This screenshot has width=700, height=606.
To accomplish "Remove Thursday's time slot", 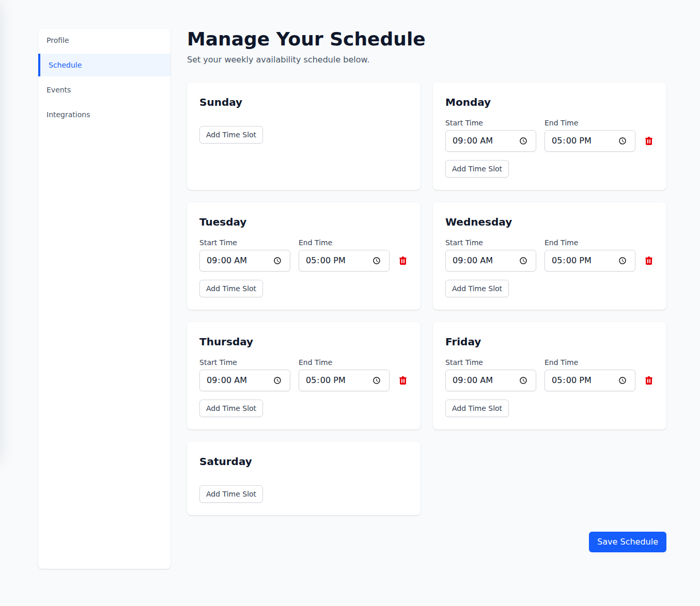I will click(402, 380).
